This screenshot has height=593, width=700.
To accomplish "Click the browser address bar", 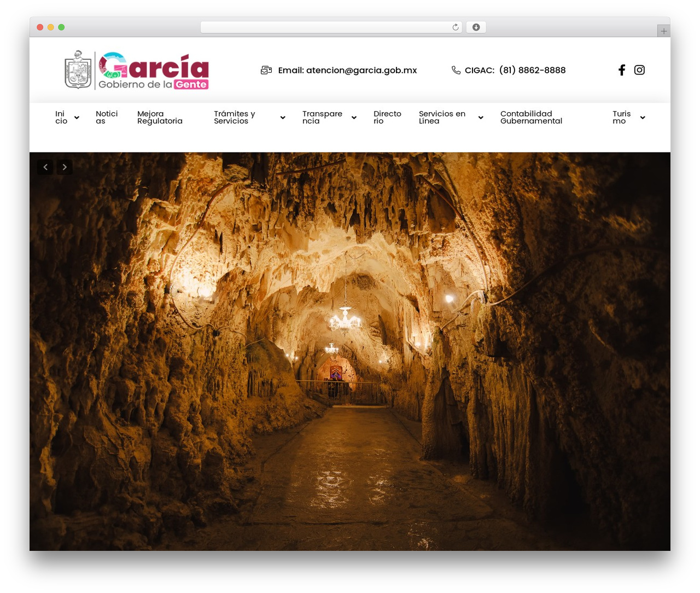I will pos(331,27).
